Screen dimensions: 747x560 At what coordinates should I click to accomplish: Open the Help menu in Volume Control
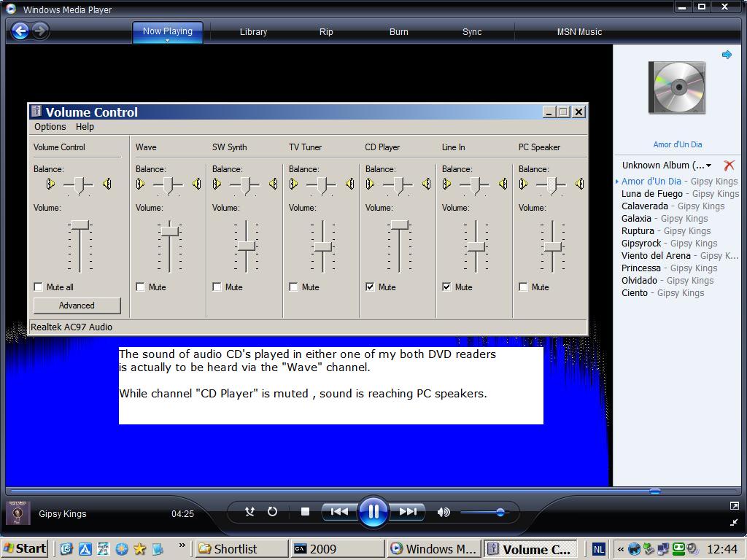pyautogui.click(x=85, y=127)
